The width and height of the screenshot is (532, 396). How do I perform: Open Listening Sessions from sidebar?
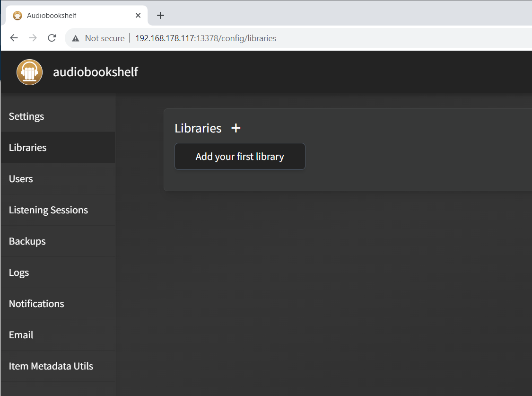pos(48,210)
